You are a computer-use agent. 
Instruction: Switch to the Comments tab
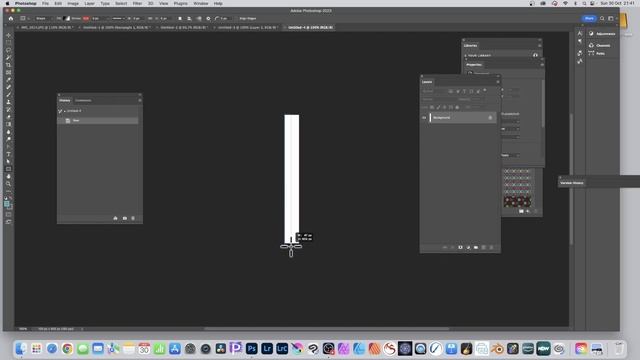(x=83, y=100)
